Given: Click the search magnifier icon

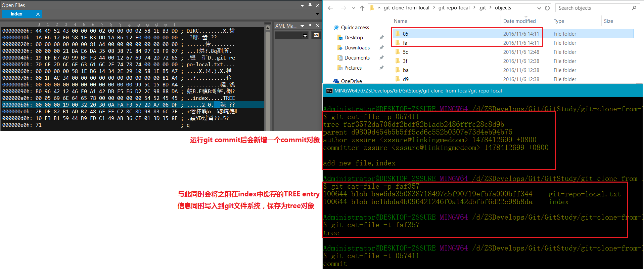Looking at the screenshot, I should point(634,8).
